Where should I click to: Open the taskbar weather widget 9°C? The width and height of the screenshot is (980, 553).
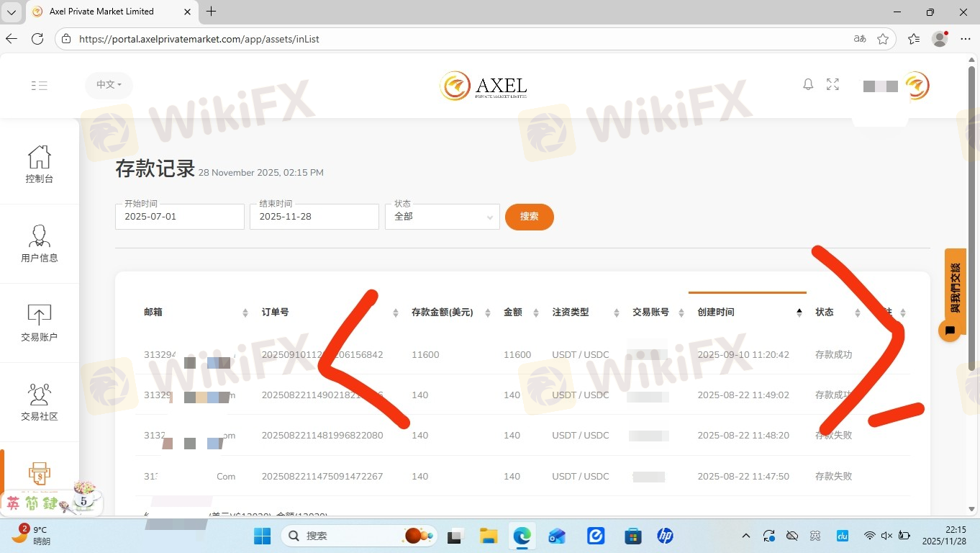pyautogui.click(x=30, y=536)
